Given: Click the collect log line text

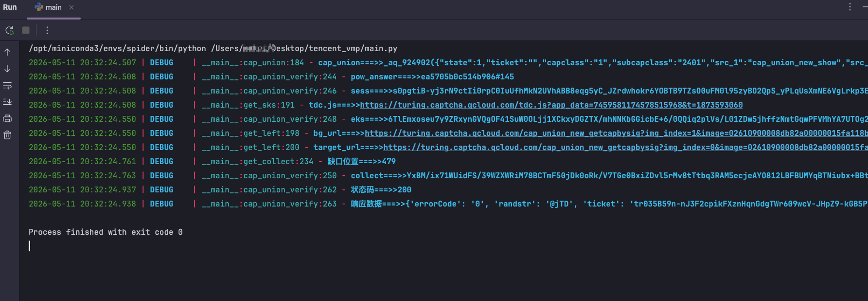Looking at the screenshot, I should click(x=609, y=175).
